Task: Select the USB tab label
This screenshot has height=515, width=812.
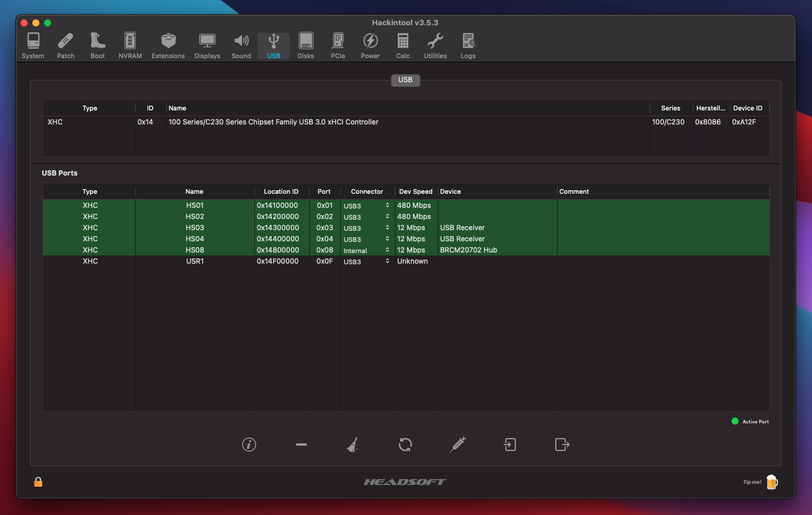Action: (405, 80)
